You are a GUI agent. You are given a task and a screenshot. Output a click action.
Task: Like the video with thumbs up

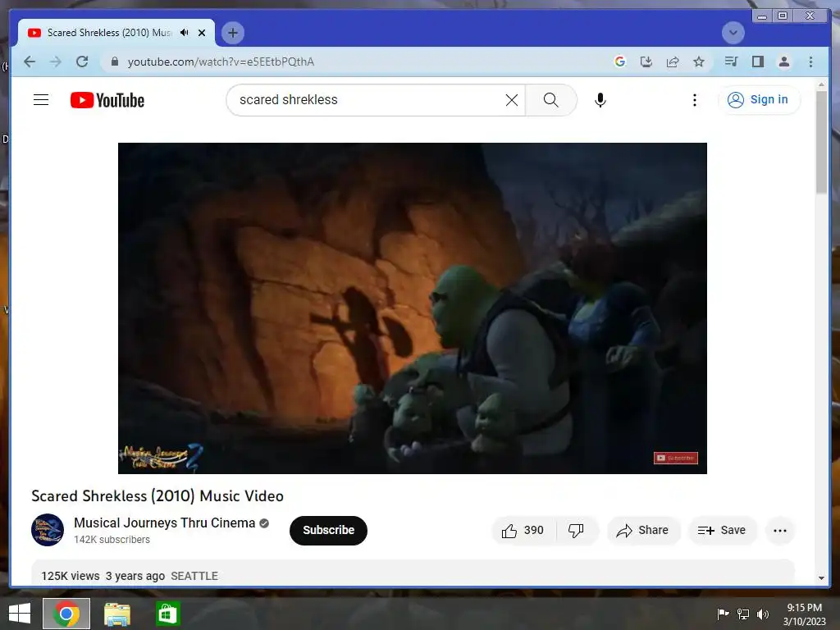point(523,531)
